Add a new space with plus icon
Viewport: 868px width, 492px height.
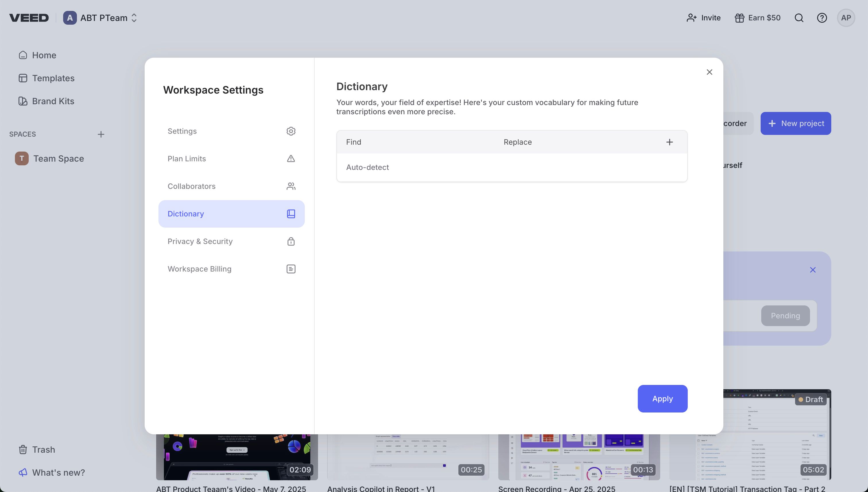[x=101, y=135]
